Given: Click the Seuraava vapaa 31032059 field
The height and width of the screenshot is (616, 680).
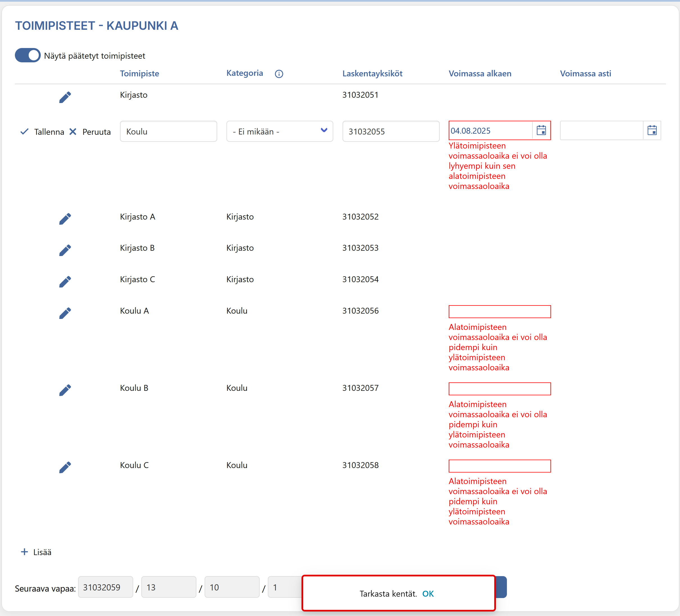Looking at the screenshot, I should click(106, 587).
